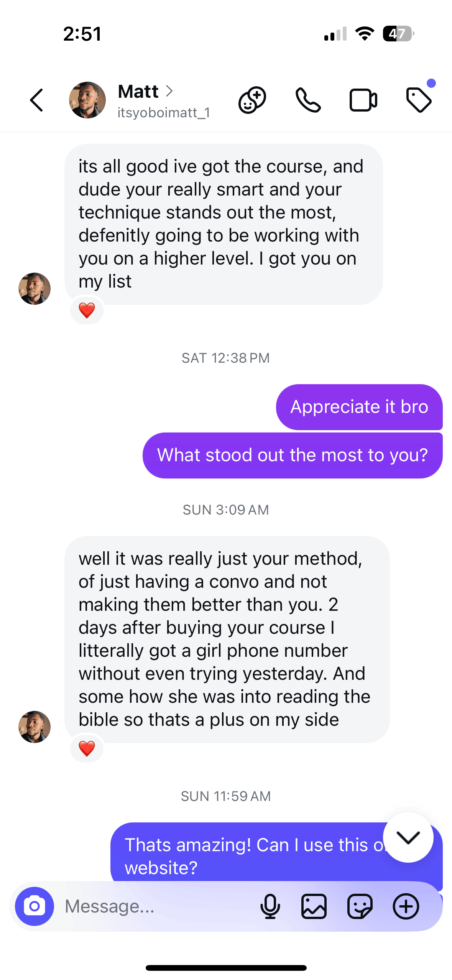Record a voice message with microphone

coord(270,906)
